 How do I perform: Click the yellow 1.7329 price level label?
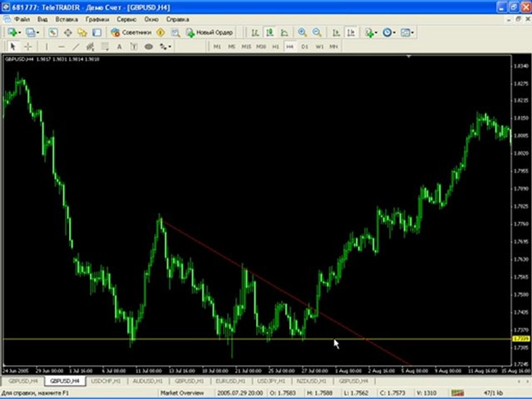[521, 339]
